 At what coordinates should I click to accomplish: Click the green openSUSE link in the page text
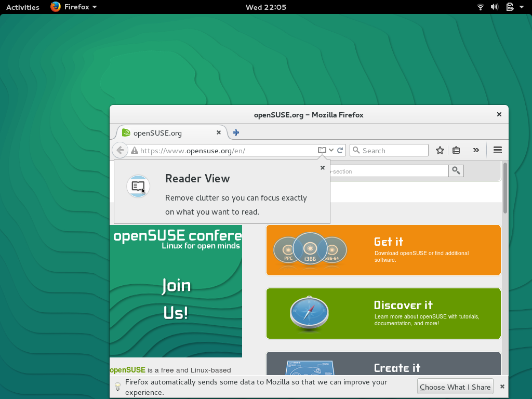coord(128,370)
